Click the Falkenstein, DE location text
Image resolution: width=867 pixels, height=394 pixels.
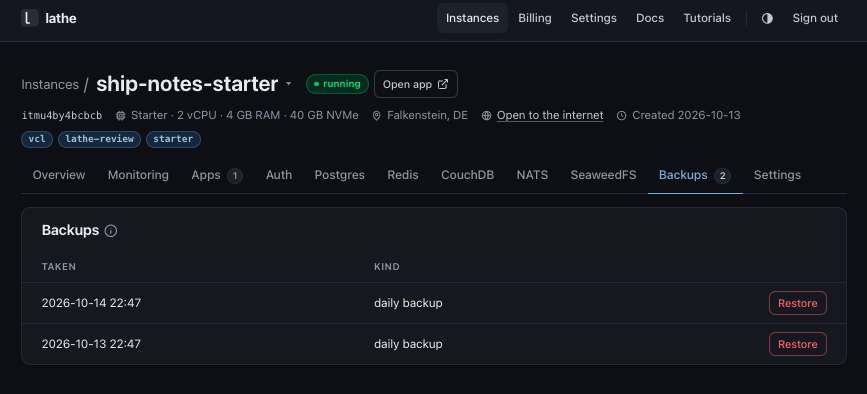coord(427,115)
